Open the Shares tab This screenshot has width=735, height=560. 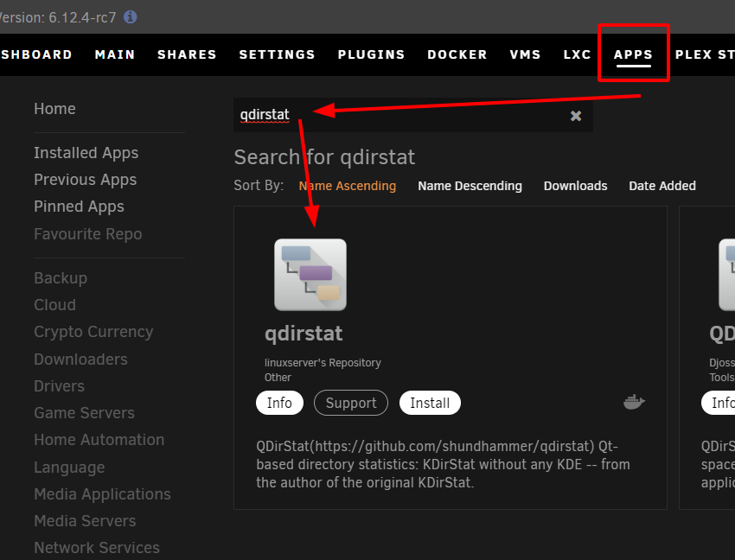click(187, 54)
